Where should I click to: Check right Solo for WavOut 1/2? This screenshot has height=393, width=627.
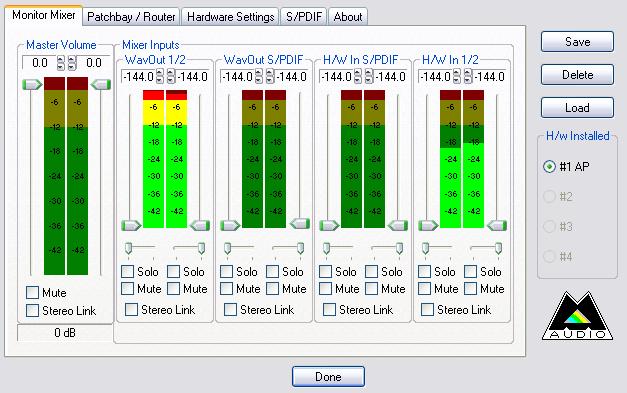point(173,272)
